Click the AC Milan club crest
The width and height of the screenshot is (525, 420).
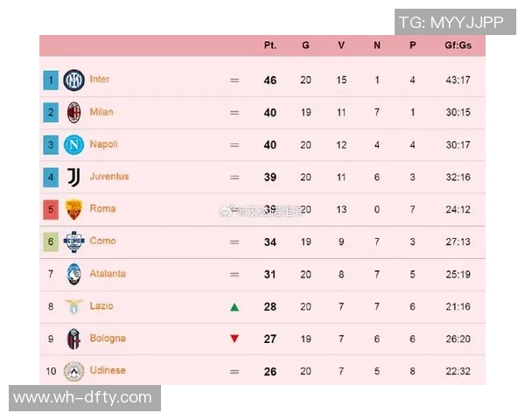(73, 112)
